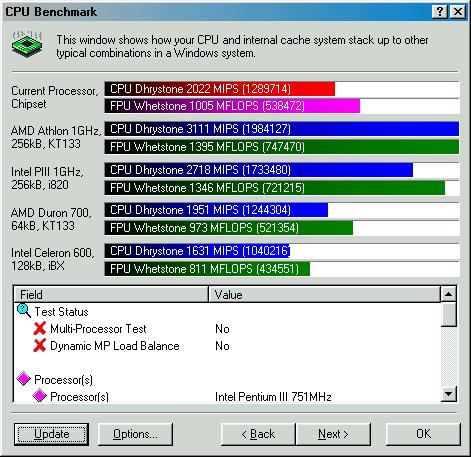Click the 'No' value for Dynamic MP Load Balance
The width and height of the screenshot is (471, 457).
coord(222,346)
